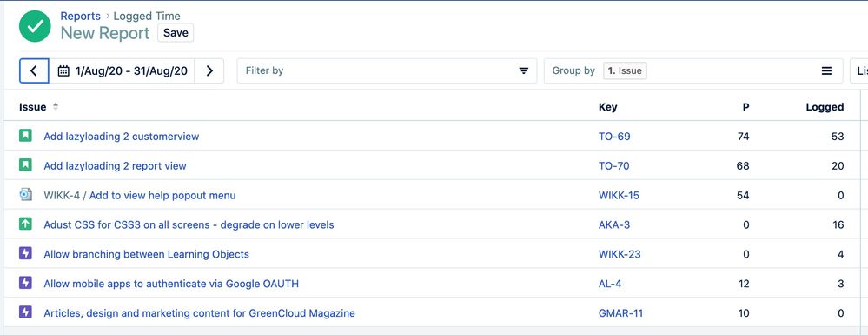868x335 pixels.
Task: Click logged value 53 in TO-69 row
Action: coord(838,137)
